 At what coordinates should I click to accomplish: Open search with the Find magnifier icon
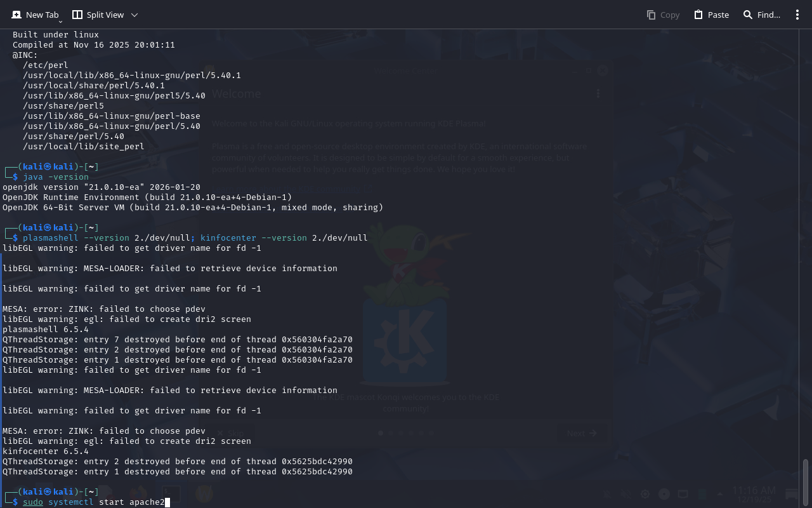(x=748, y=15)
